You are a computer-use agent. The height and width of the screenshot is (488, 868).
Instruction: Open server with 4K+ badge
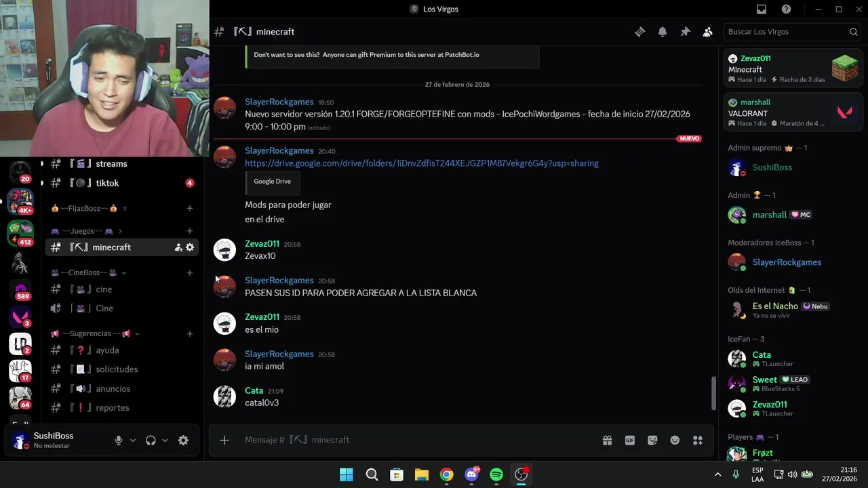20,201
